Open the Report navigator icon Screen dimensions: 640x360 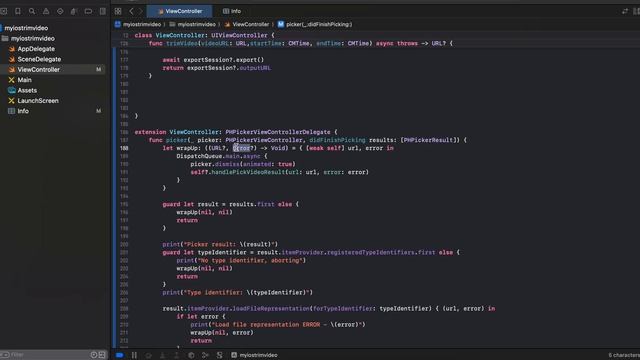(x=102, y=11)
